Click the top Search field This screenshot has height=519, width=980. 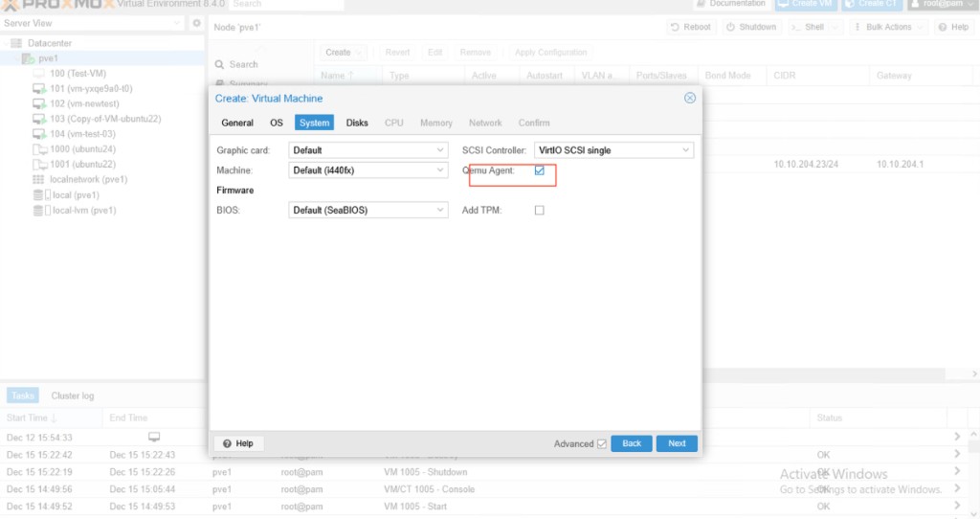coord(286,4)
